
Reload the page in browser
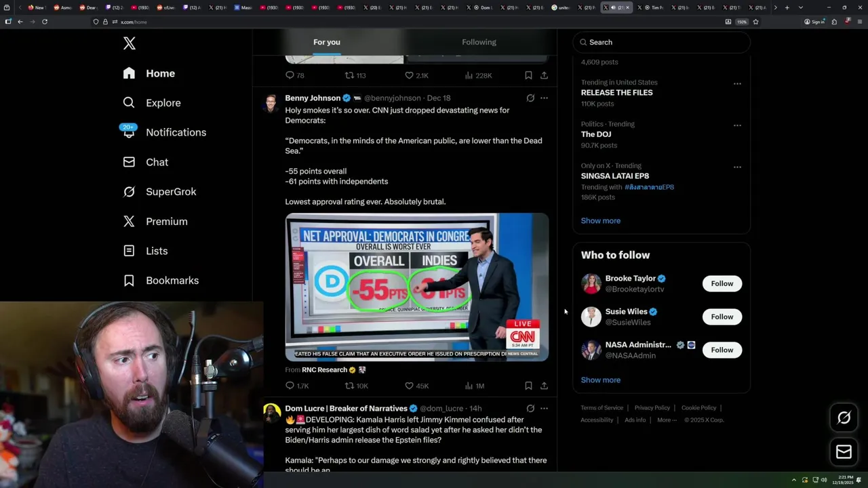[45, 22]
